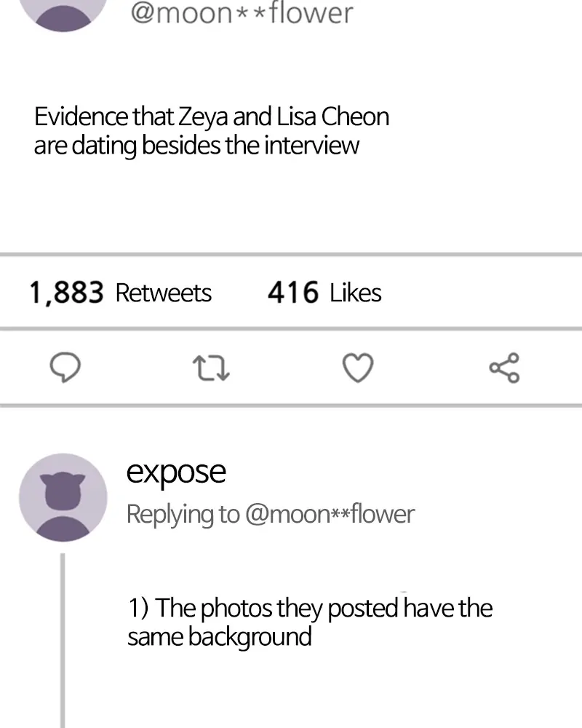Open the "expose" username profile
This screenshot has height=728, width=582.
pyautogui.click(x=176, y=472)
